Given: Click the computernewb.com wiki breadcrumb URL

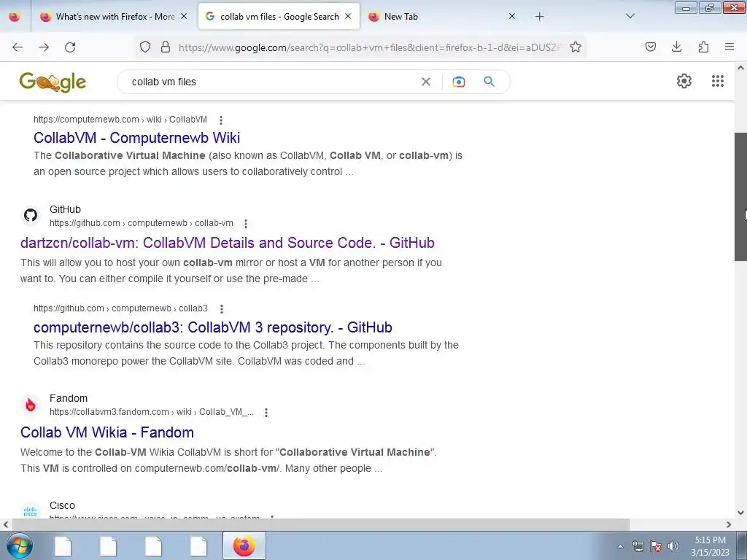Looking at the screenshot, I should point(120,120).
